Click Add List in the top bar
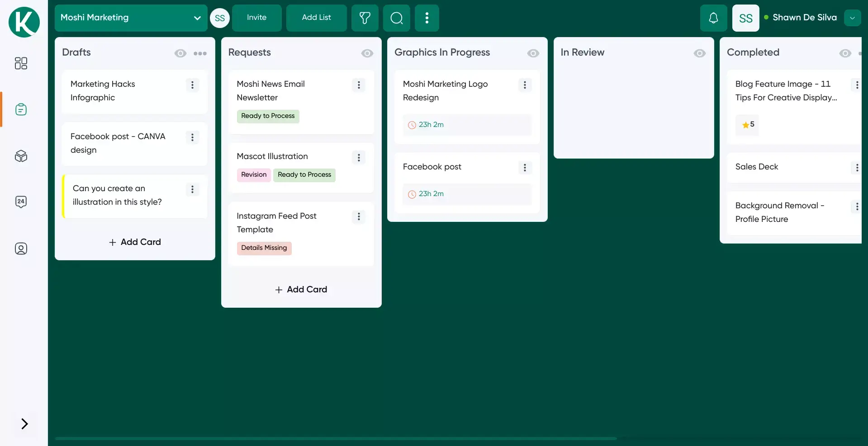Screen dimensions: 868x446 (316, 18)
